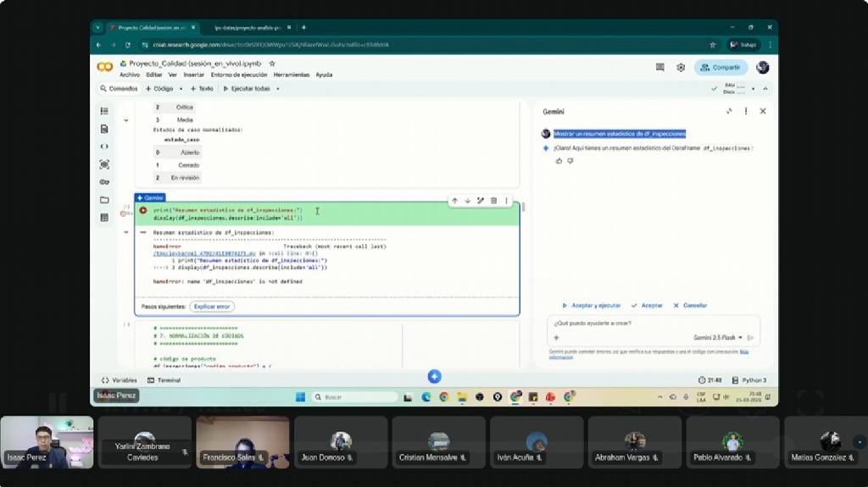This screenshot has height=487, width=868.
Task: Click the Python 3 status entry
Action: [x=749, y=380]
